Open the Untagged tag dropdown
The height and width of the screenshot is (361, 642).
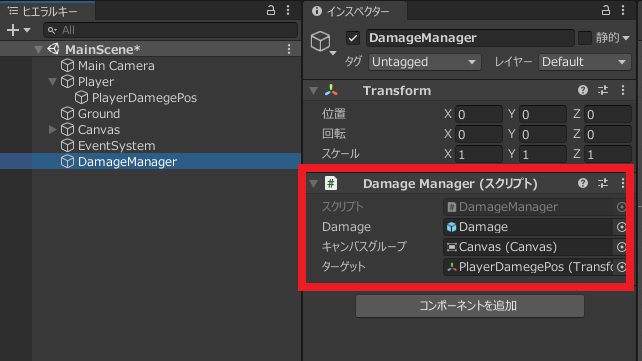coord(425,62)
